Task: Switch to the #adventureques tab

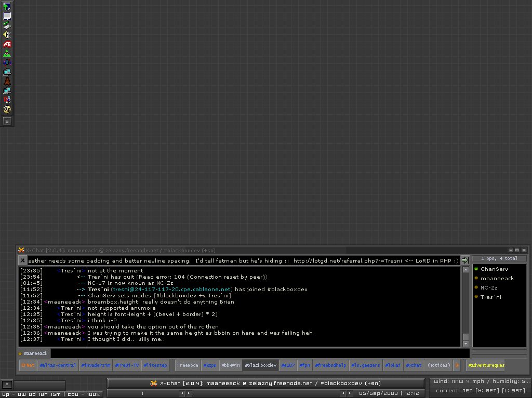Action: click(x=486, y=365)
